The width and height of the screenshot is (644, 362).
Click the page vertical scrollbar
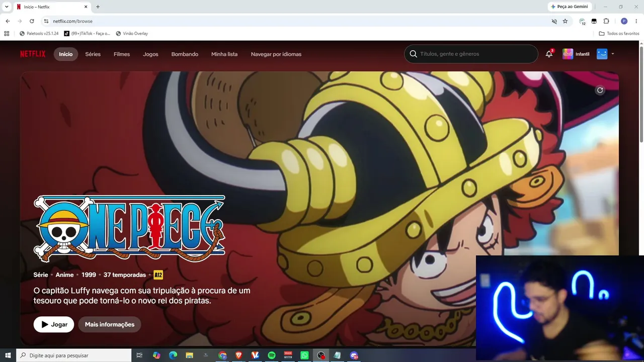[641, 96]
